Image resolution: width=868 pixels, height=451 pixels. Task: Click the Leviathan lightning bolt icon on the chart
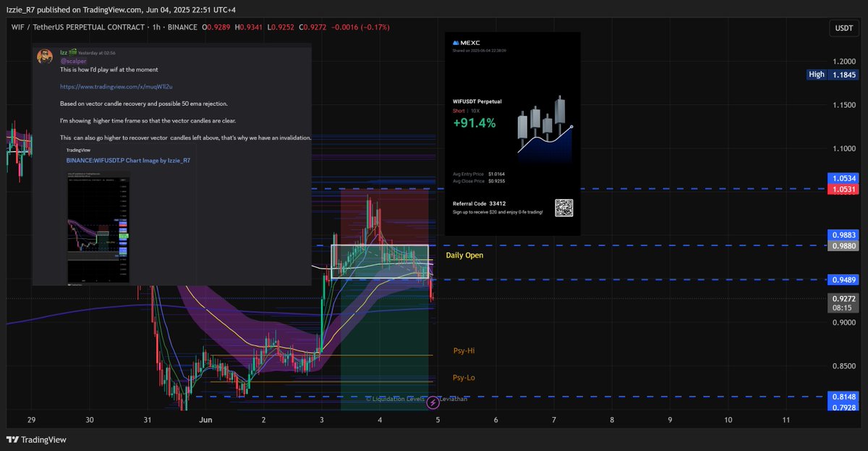(x=434, y=400)
